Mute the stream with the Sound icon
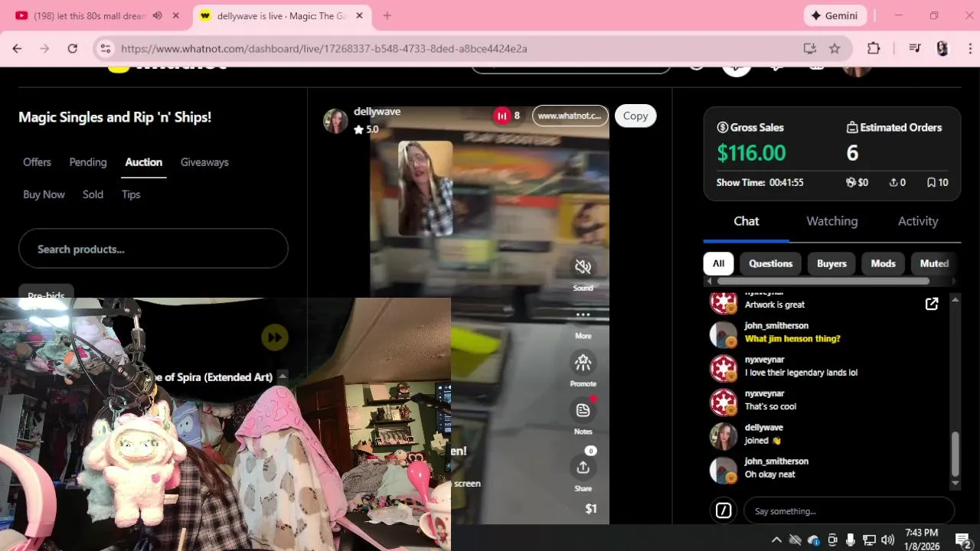Viewport: 980px width, 551px height. [x=583, y=266]
